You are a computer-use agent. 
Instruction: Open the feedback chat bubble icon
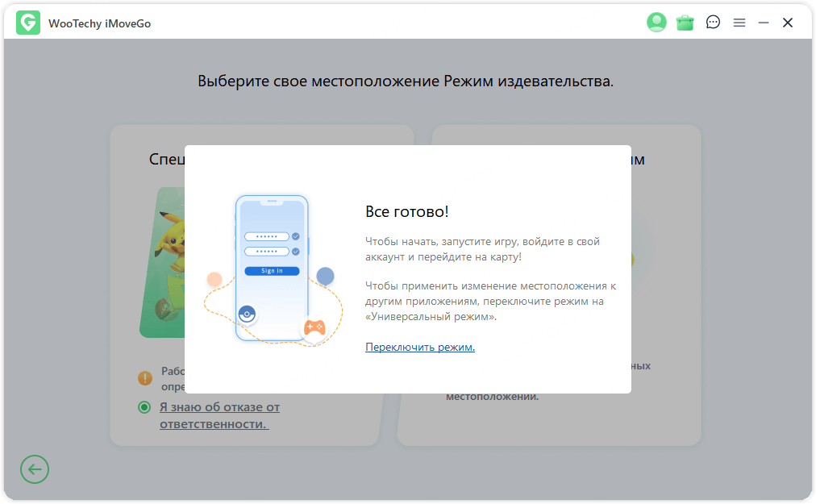713,23
